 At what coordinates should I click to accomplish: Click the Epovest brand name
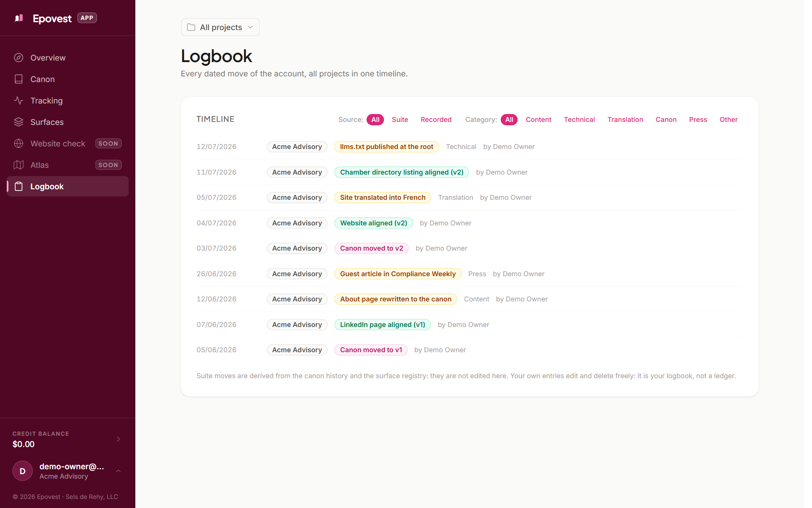pos(52,18)
